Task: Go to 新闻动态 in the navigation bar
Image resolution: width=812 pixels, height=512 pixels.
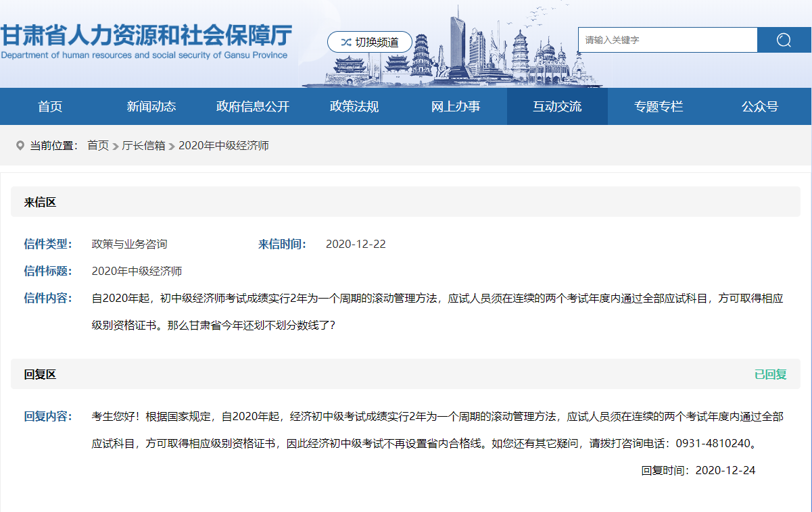Action: (x=151, y=107)
